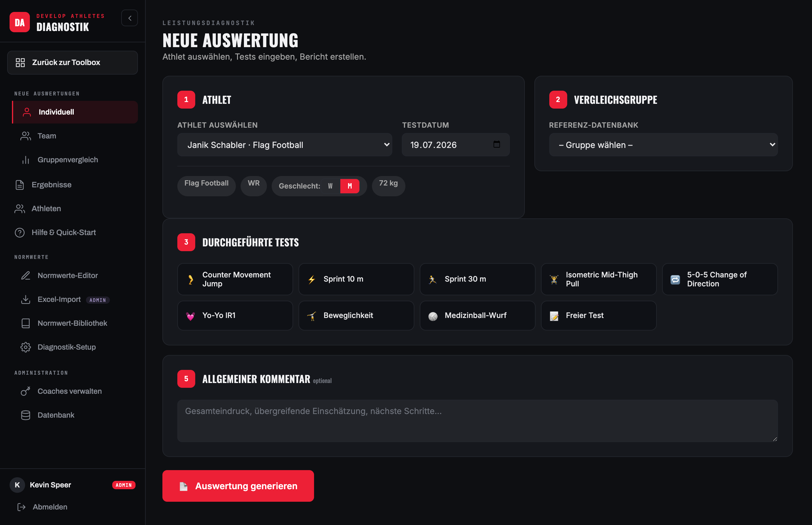Open the Athleten page
Image resolution: width=812 pixels, height=525 pixels.
pyautogui.click(x=73, y=209)
